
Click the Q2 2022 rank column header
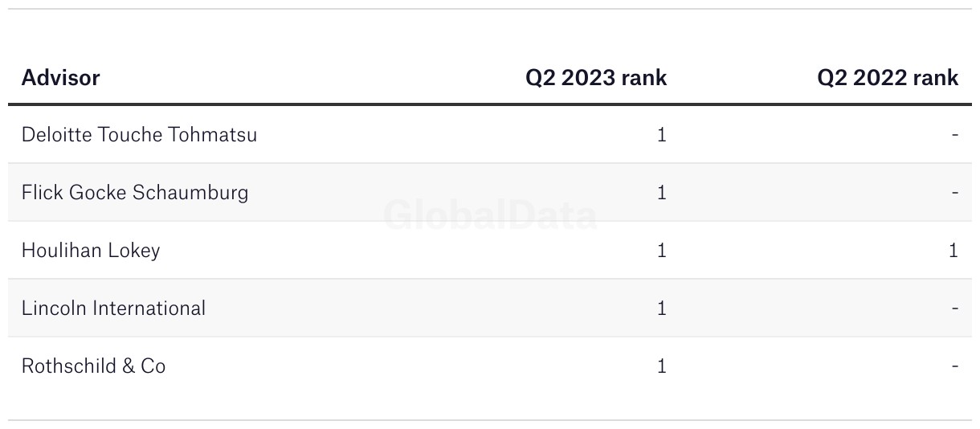[888, 78]
